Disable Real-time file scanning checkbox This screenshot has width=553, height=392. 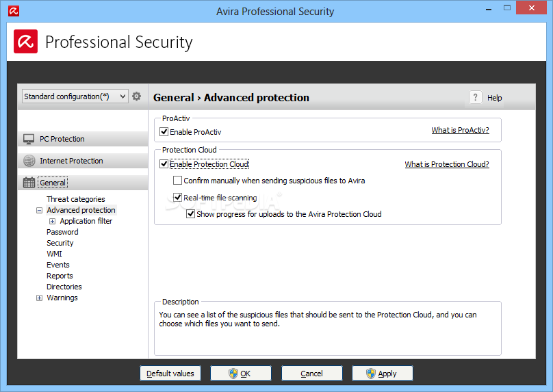tap(177, 198)
